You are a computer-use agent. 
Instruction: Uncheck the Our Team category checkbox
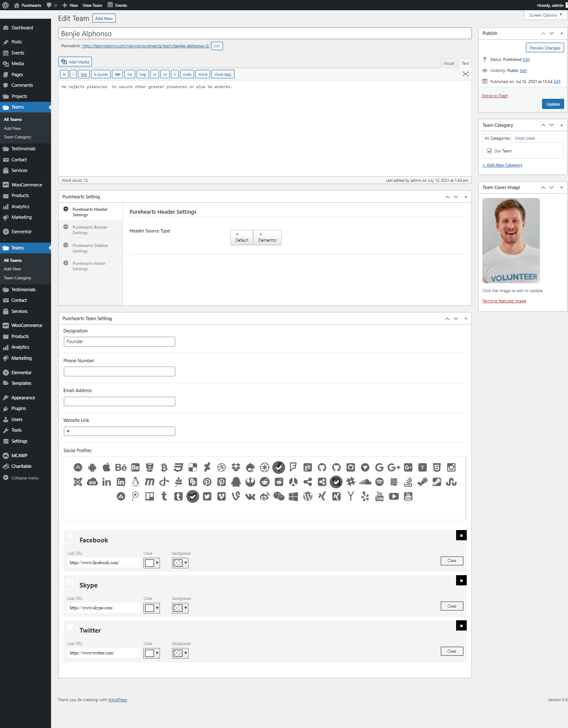489,151
